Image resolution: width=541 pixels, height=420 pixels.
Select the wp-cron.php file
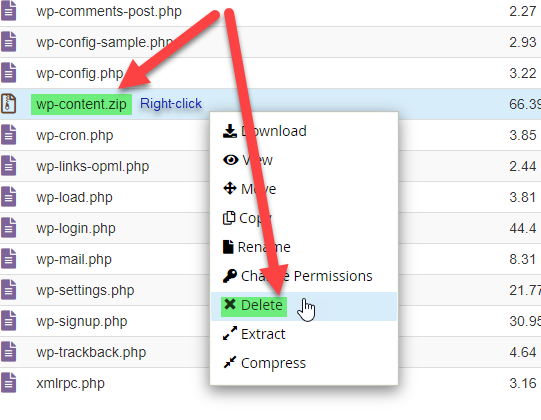tap(75, 136)
